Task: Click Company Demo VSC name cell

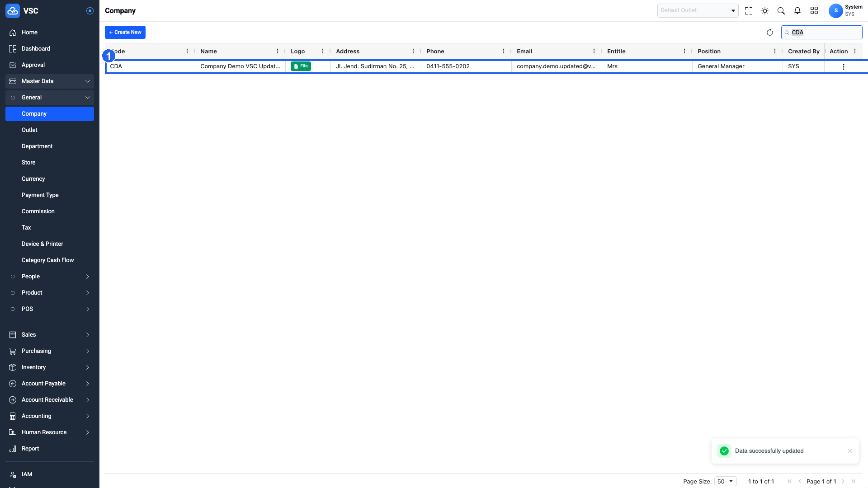Action: tap(240, 66)
